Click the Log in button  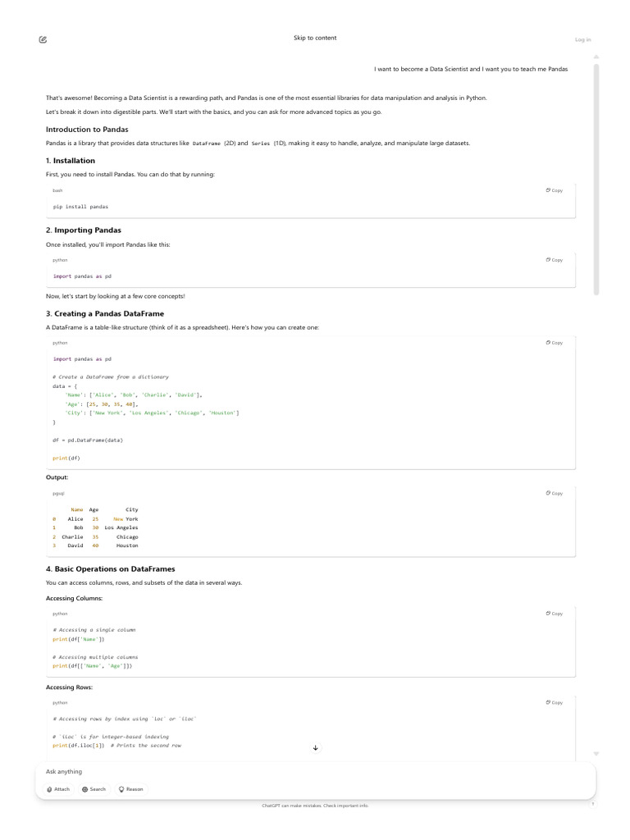tap(582, 39)
